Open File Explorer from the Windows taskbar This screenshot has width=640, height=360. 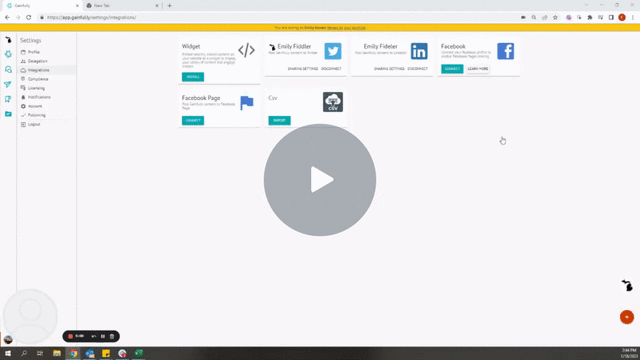click(57, 353)
